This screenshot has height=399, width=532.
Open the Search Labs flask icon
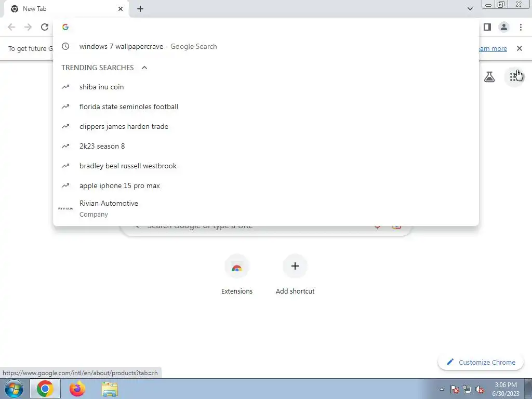pos(489,77)
